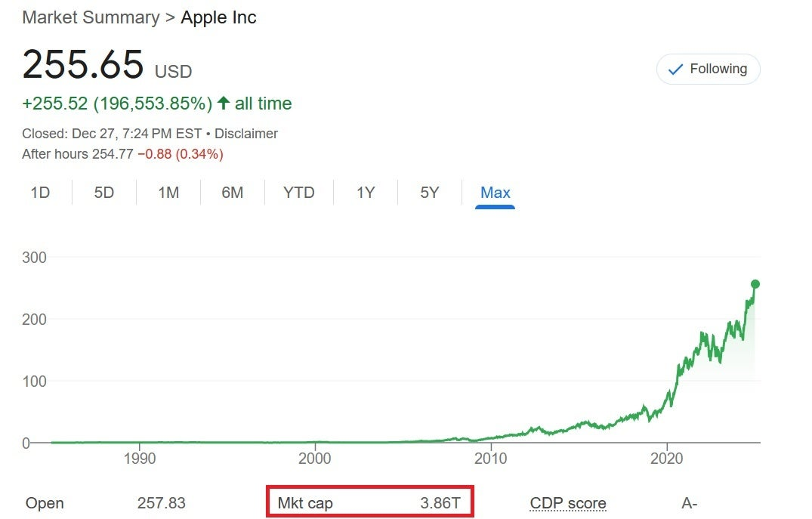The image size is (812, 519).
Task: Click the 255.65 stock price
Action: click(83, 64)
